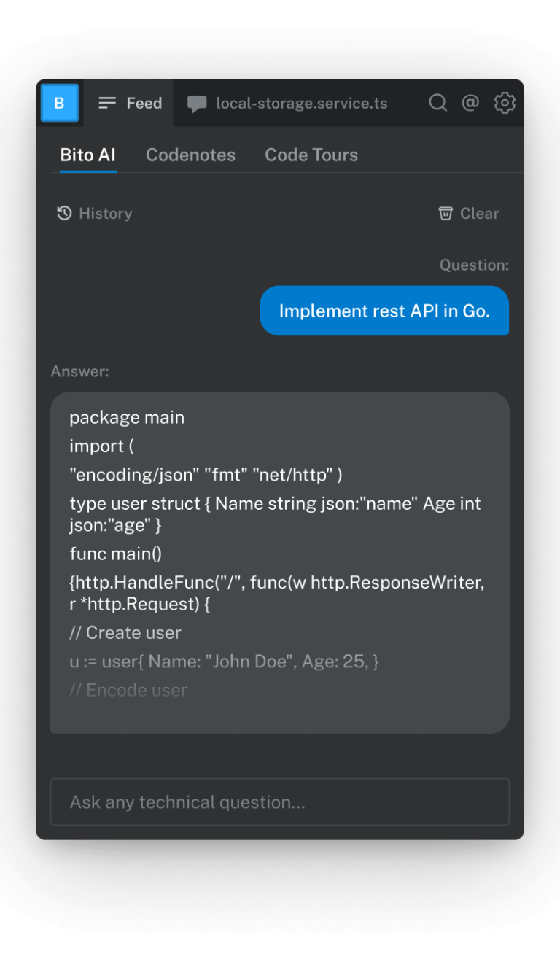The height and width of the screenshot is (962, 560).
Task: Click the History clock icon
Action: 64,213
